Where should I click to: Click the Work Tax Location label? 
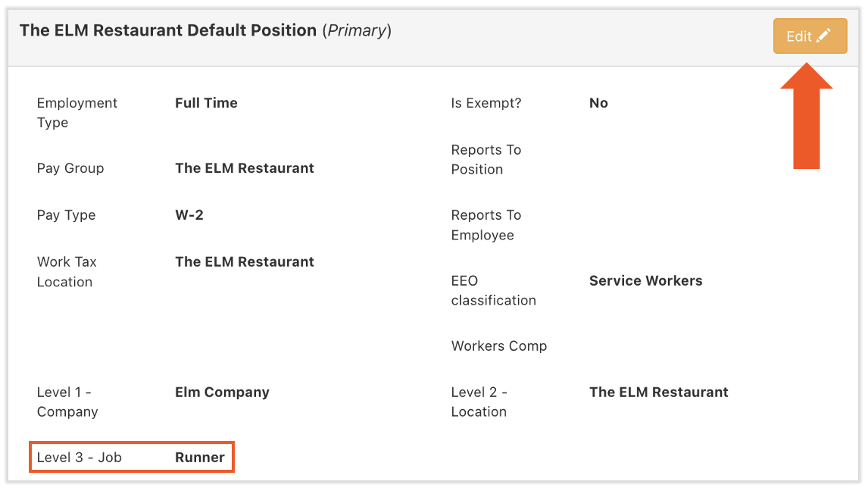[67, 271]
